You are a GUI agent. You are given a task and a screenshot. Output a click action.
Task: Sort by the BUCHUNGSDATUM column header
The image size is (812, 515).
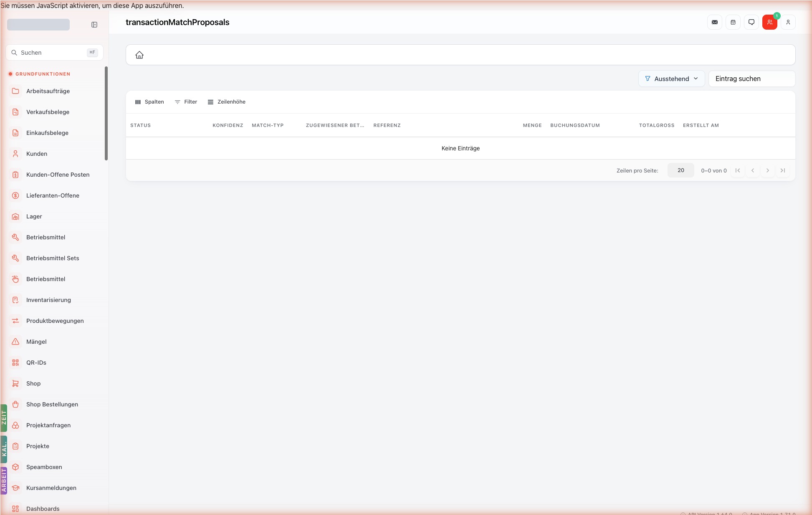[x=575, y=125]
